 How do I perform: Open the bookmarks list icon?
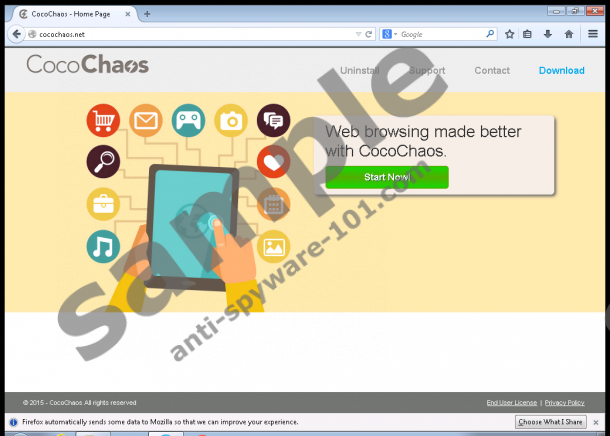click(528, 34)
